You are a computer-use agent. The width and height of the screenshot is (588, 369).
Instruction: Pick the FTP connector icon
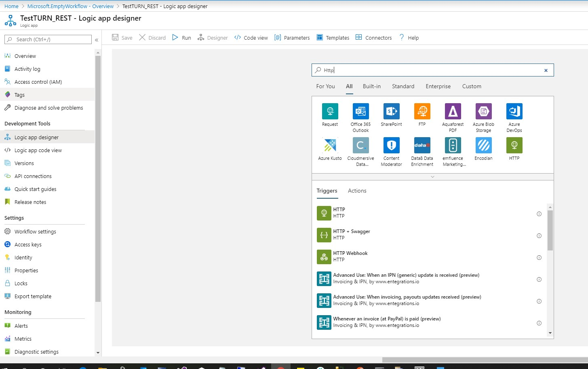(x=422, y=111)
